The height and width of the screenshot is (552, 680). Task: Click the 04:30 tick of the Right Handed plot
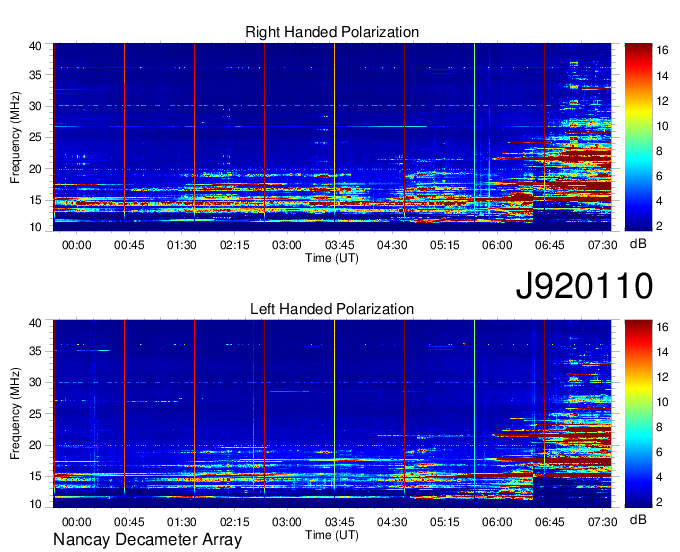[x=392, y=245]
